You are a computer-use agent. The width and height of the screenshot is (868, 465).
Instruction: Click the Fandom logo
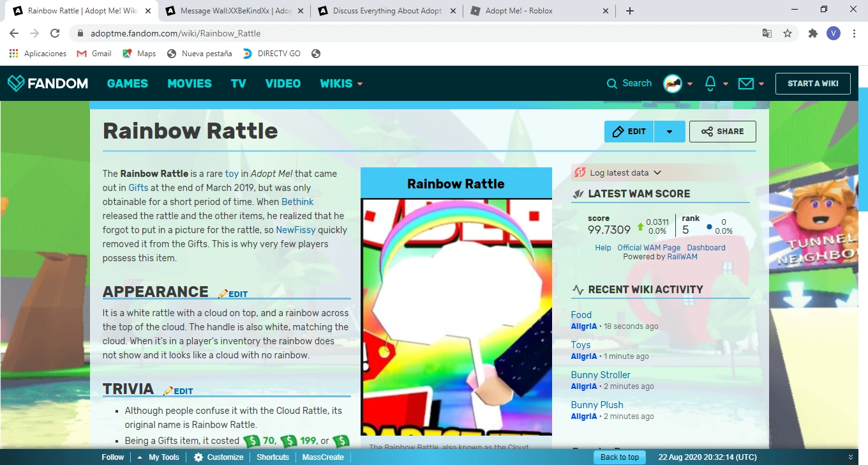[48, 83]
